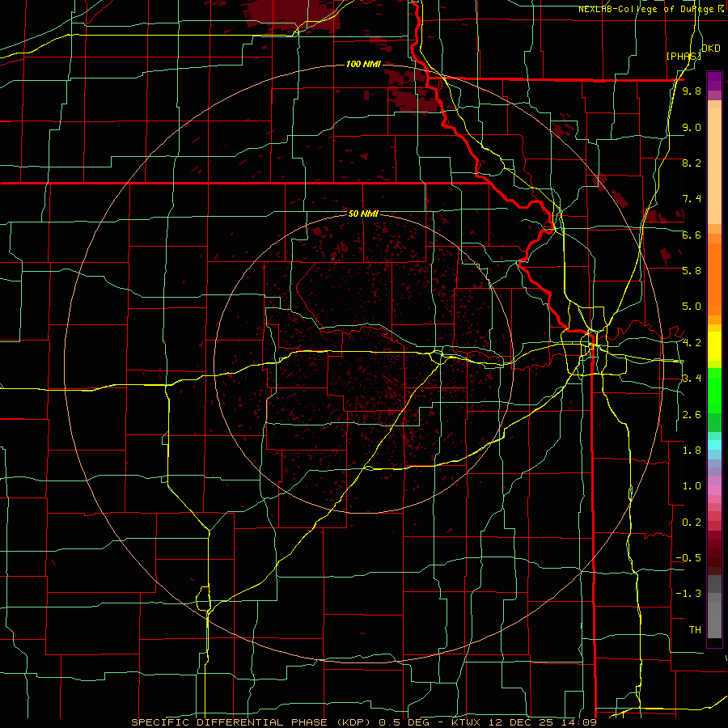The height and width of the screenshot is (728, 728).
Task: Click the 1.0 legend value
Action: [x=692, y=486]
